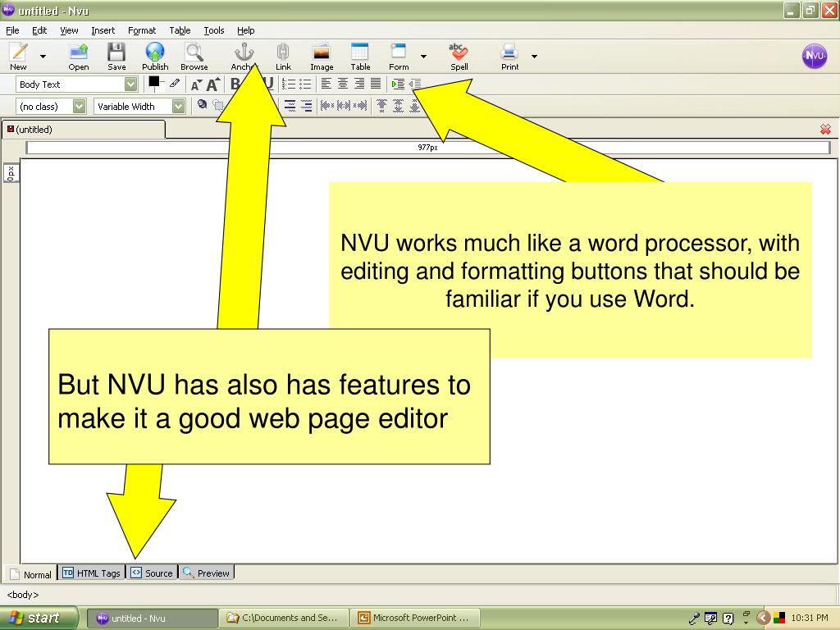Open the Table menu
Image resolution: width=840 pixels, height=630 pixels.
click(x=180, y=30)
